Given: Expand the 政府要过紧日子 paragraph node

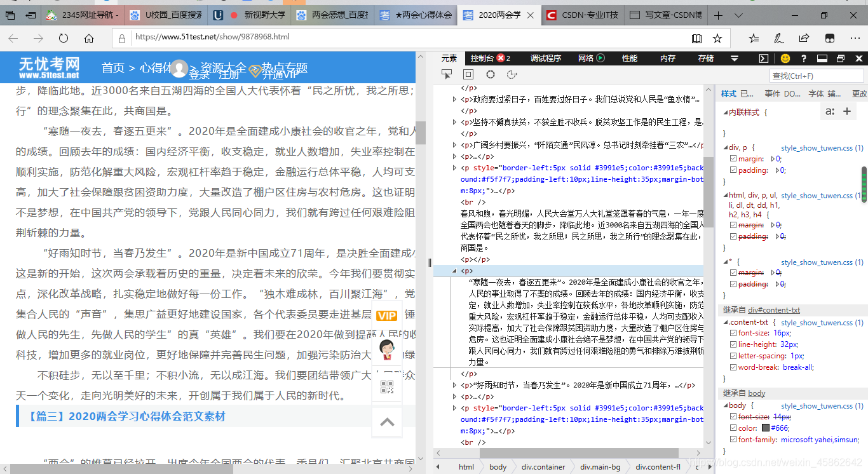Looking at the screenshot, I should 454,99.
